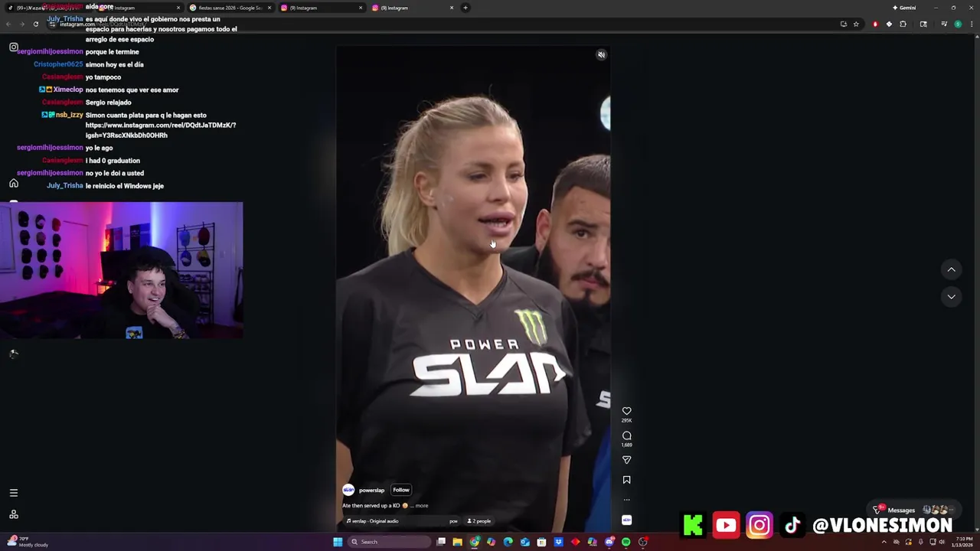Click the Kick logo in the overlay
Image resolution: width=980 pixels, height=551 pixels.
(693, 525)
